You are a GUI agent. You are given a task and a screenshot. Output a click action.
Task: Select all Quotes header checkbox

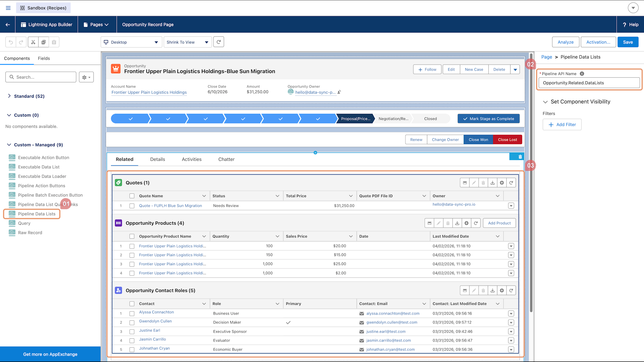132,196
